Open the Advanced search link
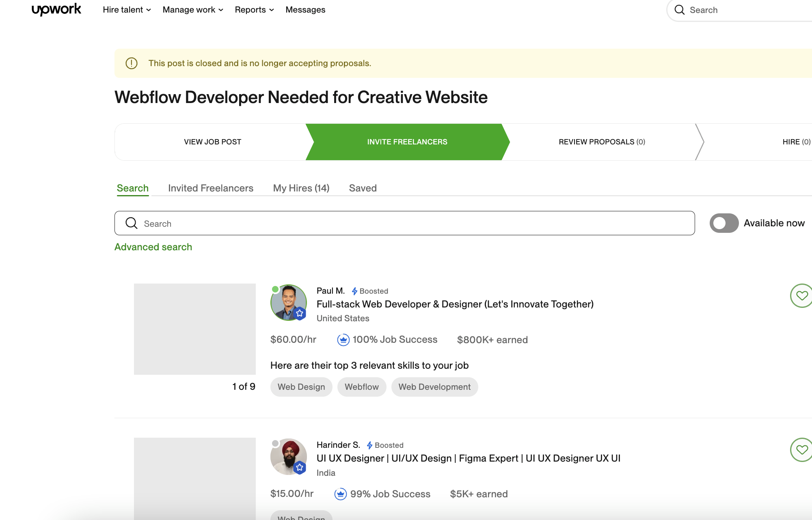Image resolution: width=812 pixels, height=520 pixels. [153, 247]
